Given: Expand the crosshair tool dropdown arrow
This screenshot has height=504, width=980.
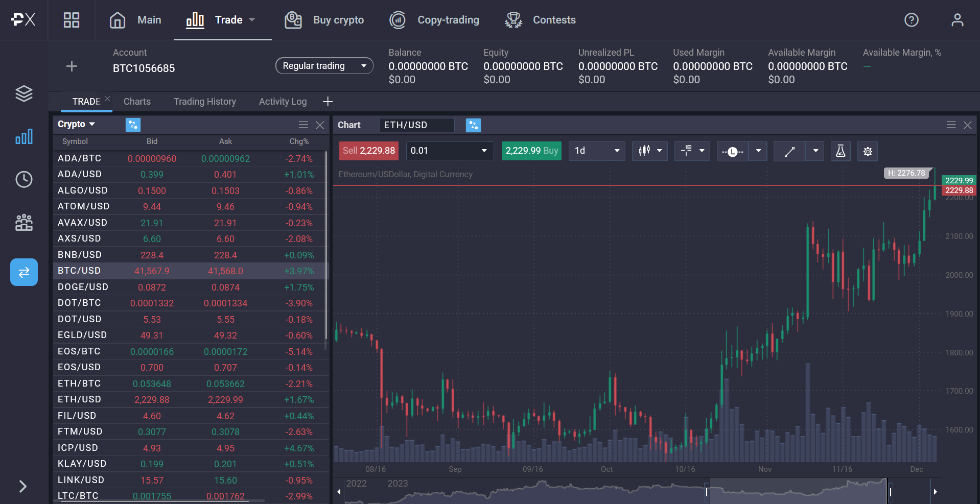Looking at the screenshot, I should 702,151.
